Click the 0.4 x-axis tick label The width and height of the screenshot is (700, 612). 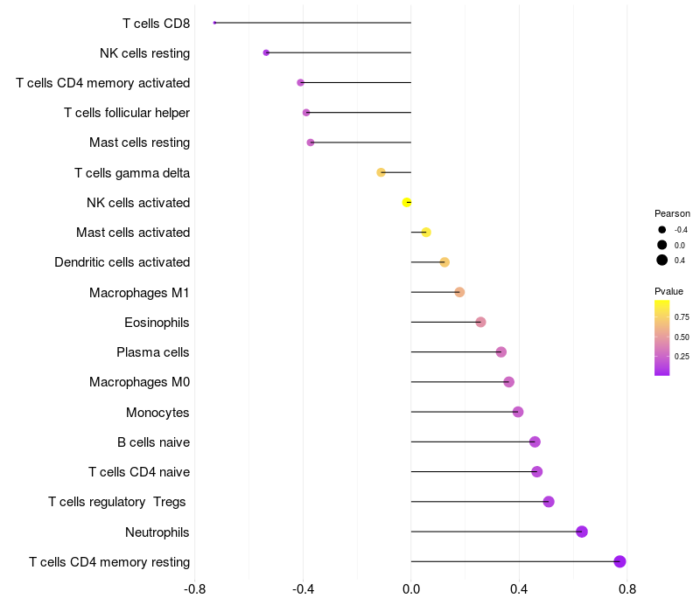(519, 589)
